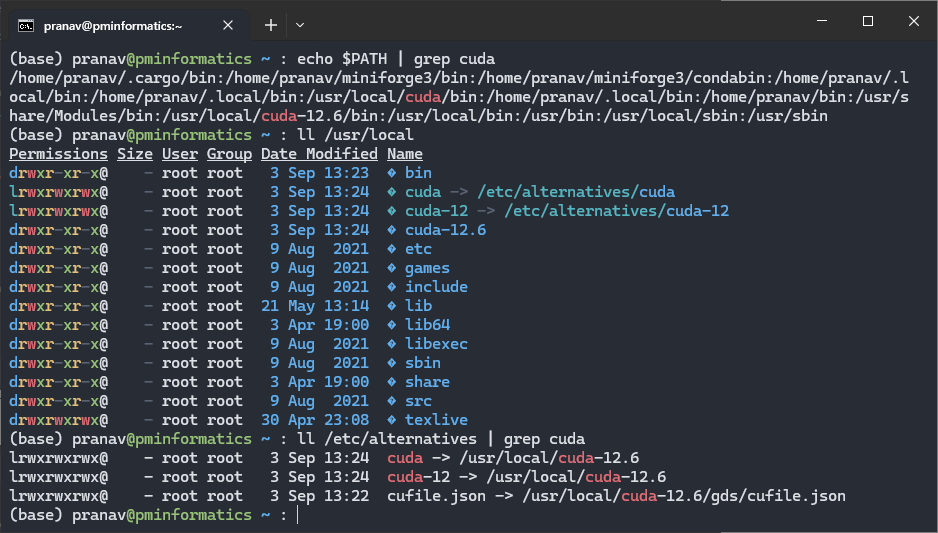938x533 pixels.
Task: Click the cuda-12.6 directory name in listing
Action: pos(445,230)
